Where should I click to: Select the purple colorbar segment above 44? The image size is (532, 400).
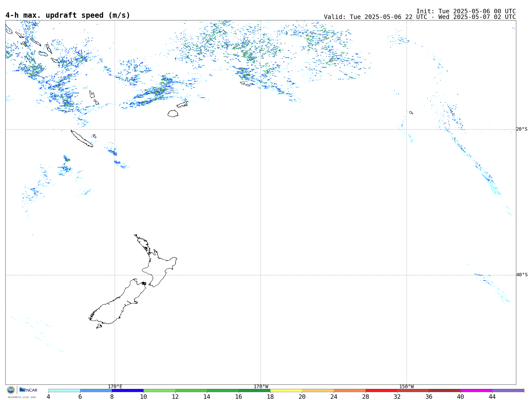508,391
